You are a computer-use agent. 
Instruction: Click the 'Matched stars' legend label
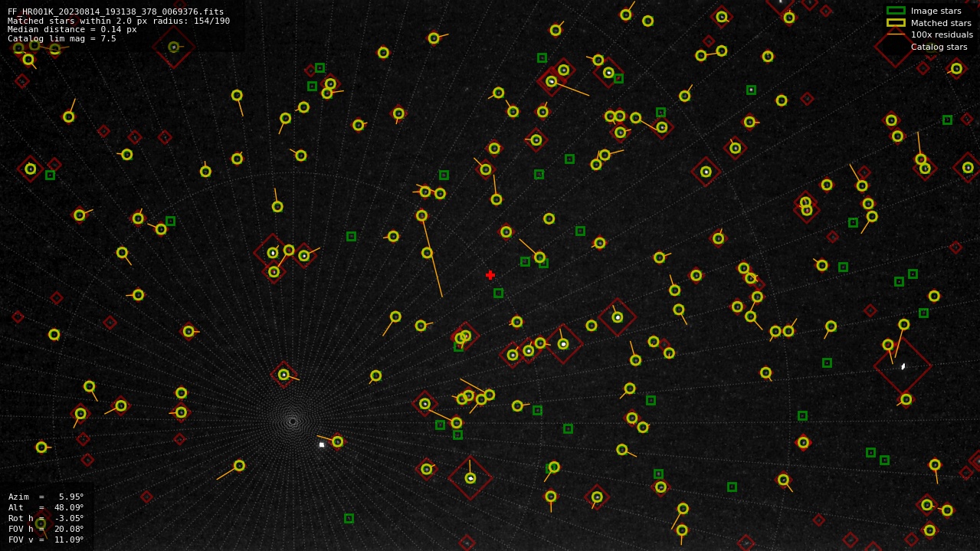pyautogui.click(x=941, y=23)
